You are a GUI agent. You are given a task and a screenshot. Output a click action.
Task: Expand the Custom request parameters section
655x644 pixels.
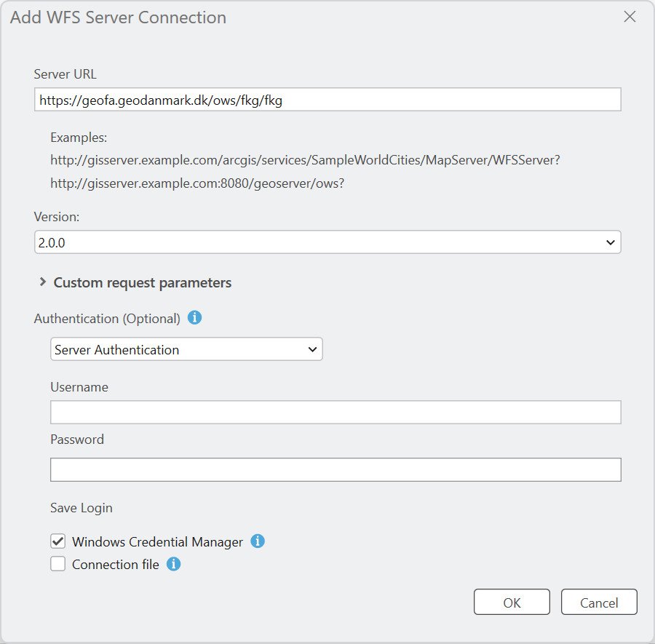pyautogui.click(x=135, y=282)
